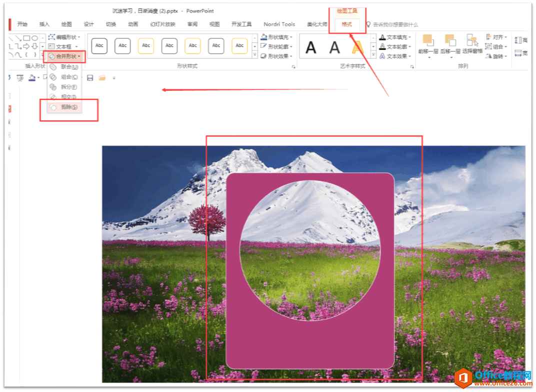The image size is (536, 392).
Task: Pick the block right arrow shape
Action: [x=26, y=46]
